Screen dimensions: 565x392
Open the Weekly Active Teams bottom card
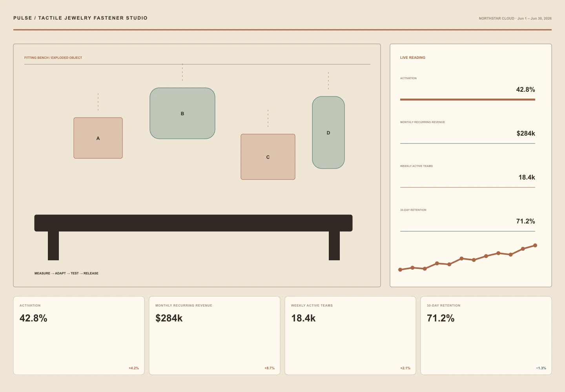coord(350,336)
